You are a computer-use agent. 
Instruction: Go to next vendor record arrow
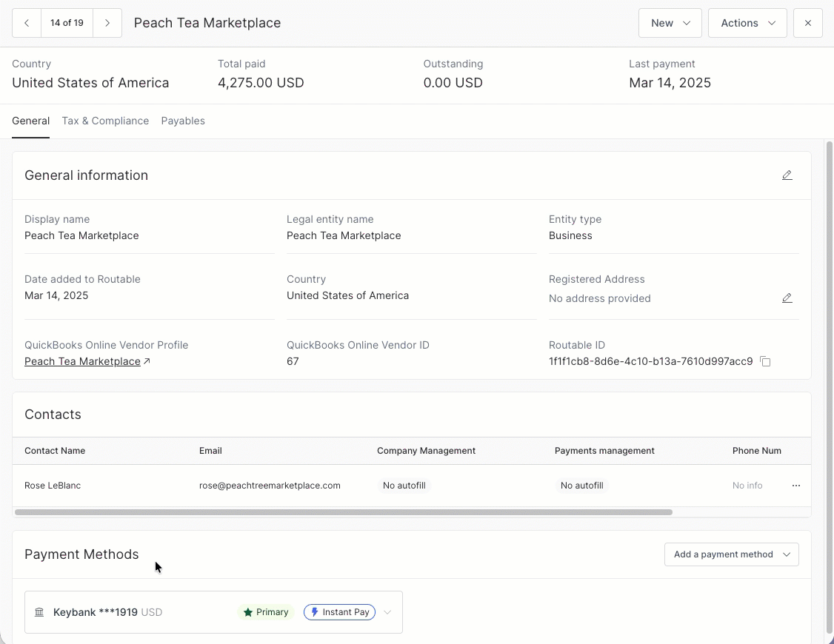[107, 23]
